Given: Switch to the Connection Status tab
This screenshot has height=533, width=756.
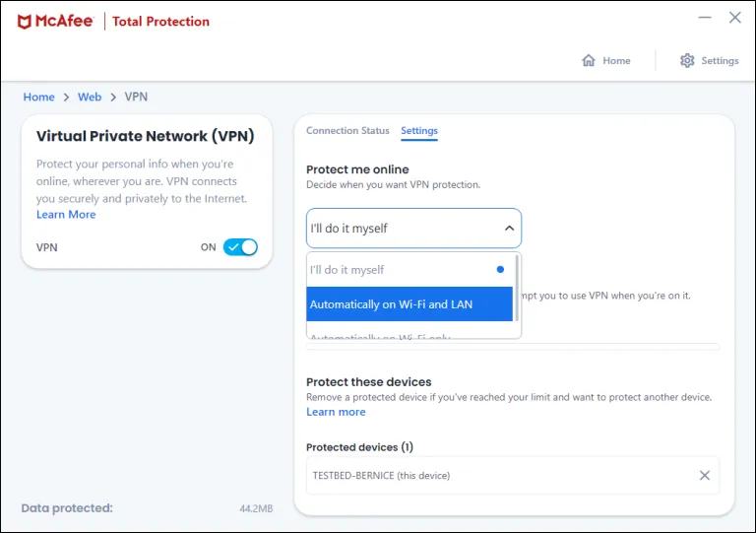Looking at the screenshot, I should coord(347,131).
